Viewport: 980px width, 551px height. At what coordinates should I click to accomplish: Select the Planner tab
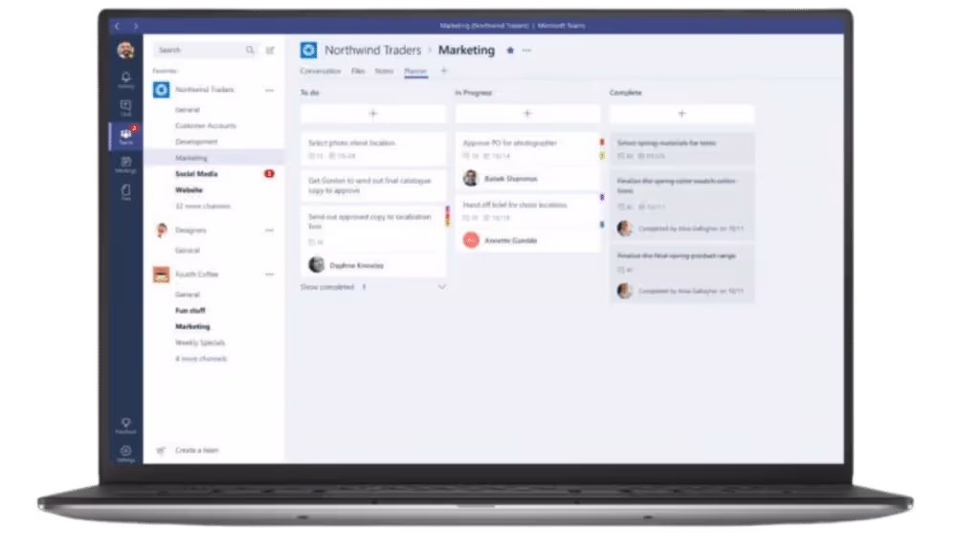415,71
